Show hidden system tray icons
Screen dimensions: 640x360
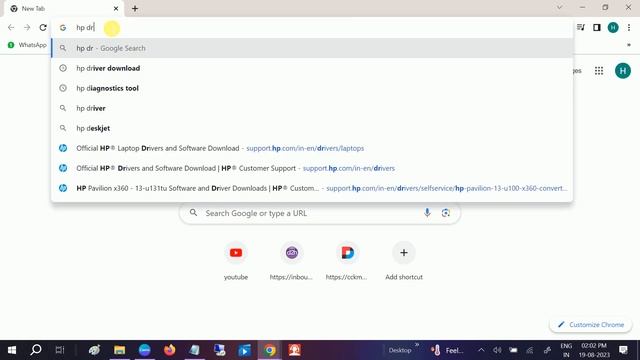pos(481,350)
